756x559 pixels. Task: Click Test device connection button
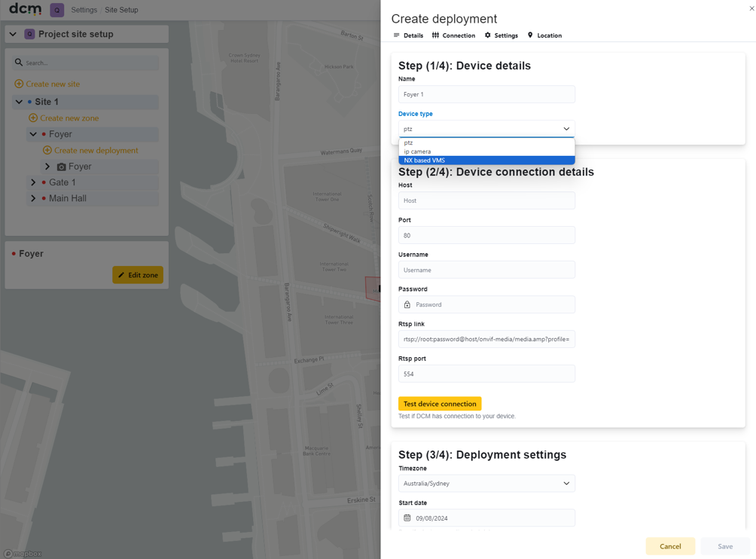click(x=440, y=404)
